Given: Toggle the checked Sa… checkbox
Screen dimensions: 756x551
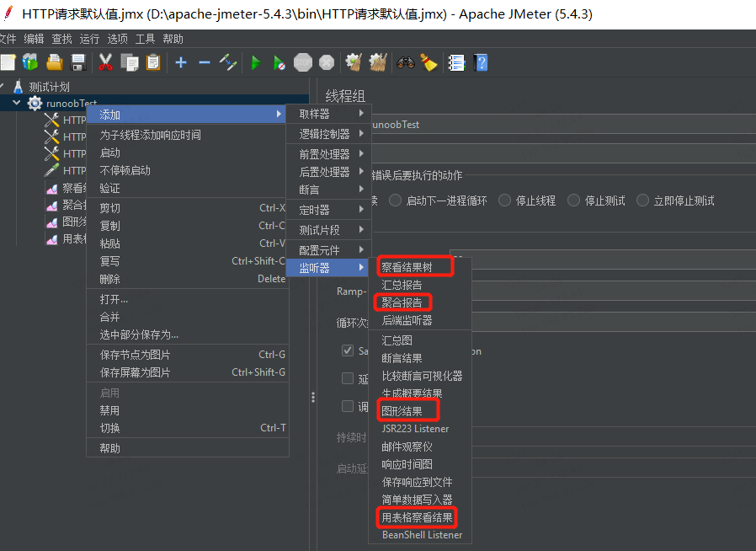Looking at the screenshot, I should click(348, 350).
